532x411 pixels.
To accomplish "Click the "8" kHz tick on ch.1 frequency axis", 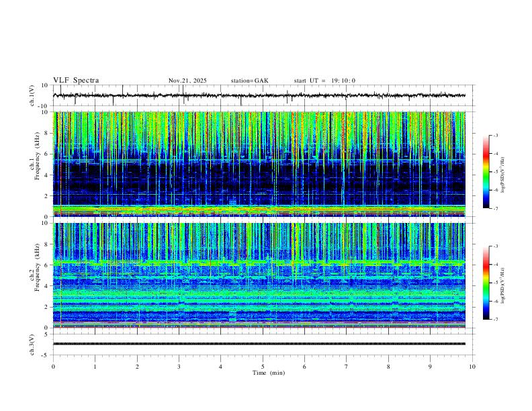I will pos(46,133).
